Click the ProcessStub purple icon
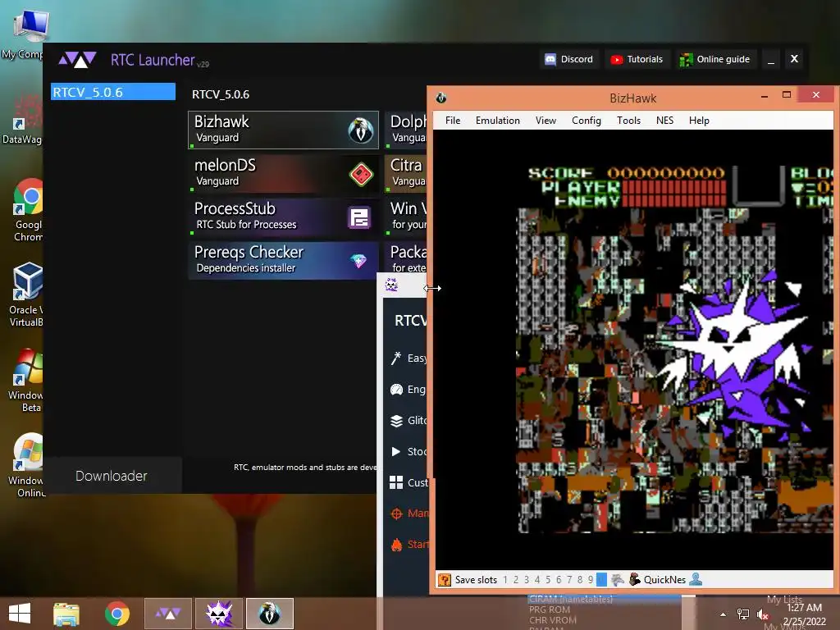 [359, 217]
